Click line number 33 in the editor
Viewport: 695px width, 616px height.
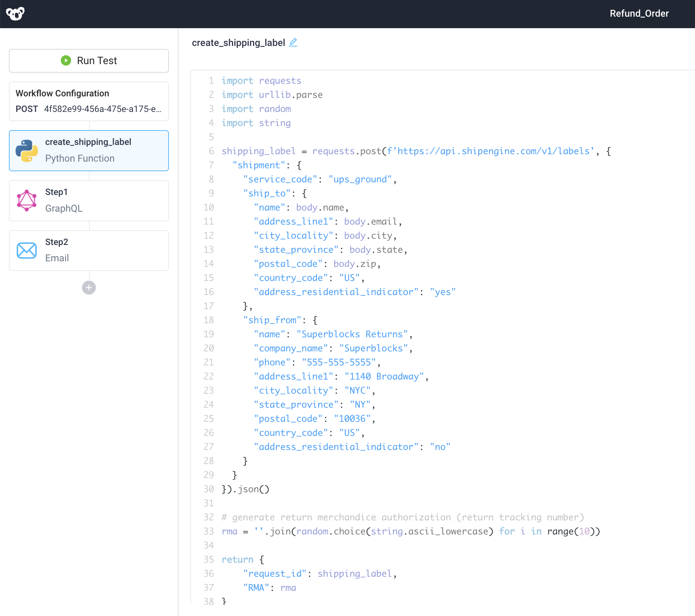[x=209, y=531]
